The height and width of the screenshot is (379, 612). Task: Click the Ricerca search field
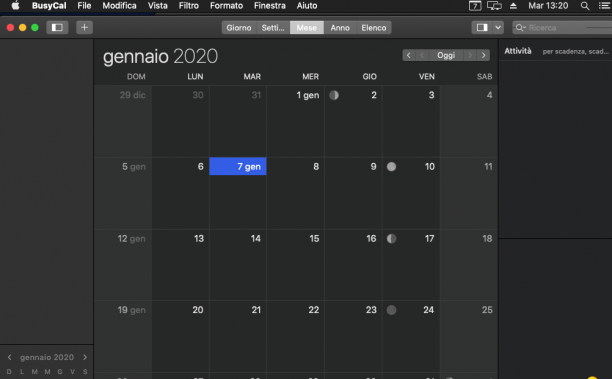click(x=562, y=27)
